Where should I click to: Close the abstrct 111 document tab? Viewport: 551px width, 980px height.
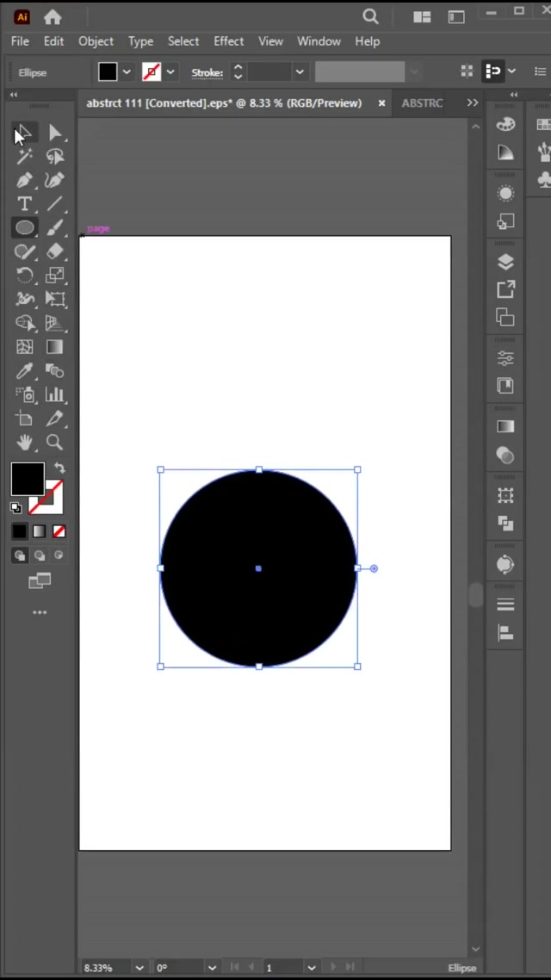point(381,103)
